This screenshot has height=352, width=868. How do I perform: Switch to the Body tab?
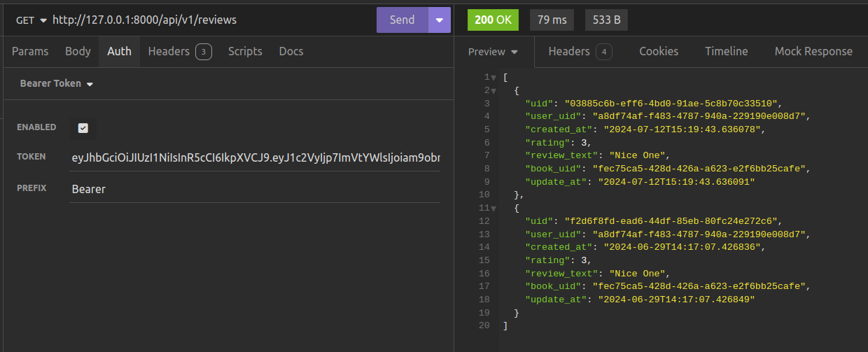pyautogui.click(x=78, y=51)
